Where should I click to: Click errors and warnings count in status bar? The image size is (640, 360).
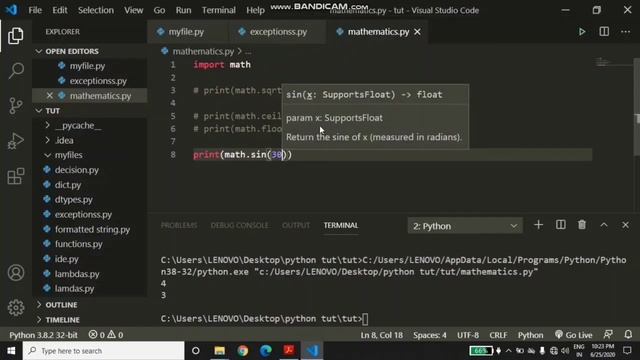click(x=106, y=335)
